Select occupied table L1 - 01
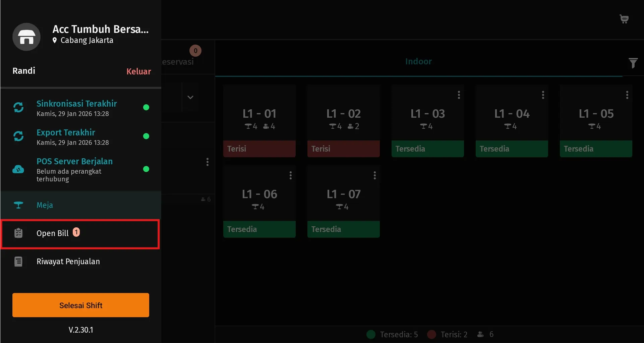This screenshot has width=644, height=343. pos(259,121)
